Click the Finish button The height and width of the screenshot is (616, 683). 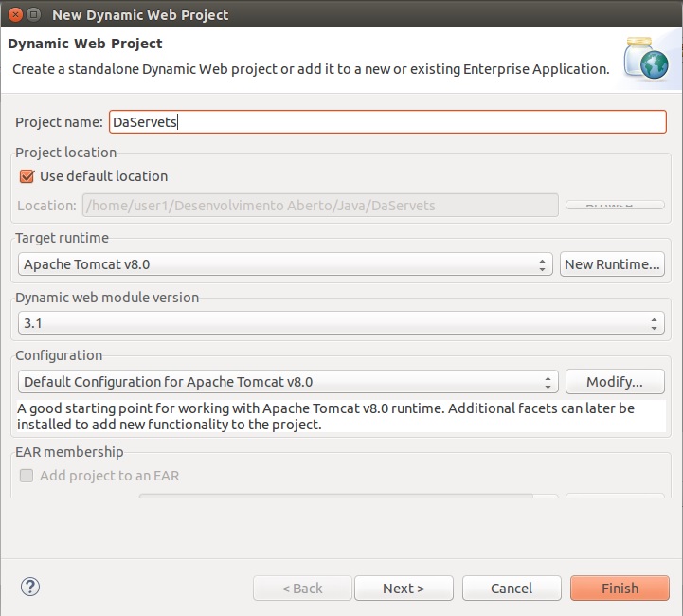click(620, 589)
